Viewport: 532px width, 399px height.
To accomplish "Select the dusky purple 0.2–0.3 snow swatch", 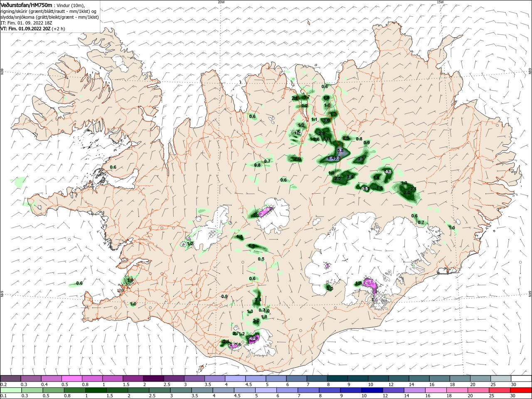I will (11, 379).
